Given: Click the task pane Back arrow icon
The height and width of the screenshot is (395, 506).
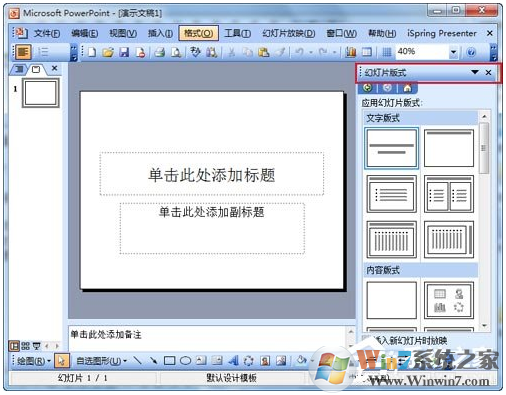Looking at the screenshot, I should [x=367, y=88].
